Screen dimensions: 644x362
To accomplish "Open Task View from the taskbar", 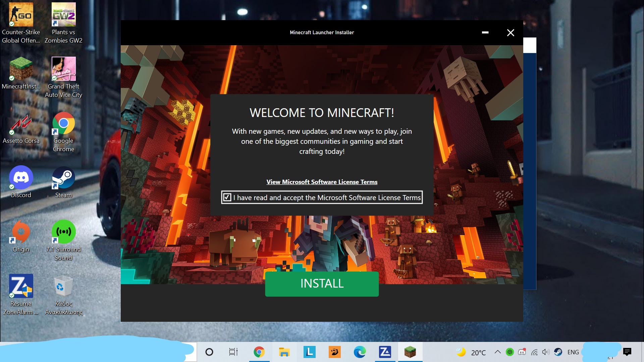I will tap(233, 352).
